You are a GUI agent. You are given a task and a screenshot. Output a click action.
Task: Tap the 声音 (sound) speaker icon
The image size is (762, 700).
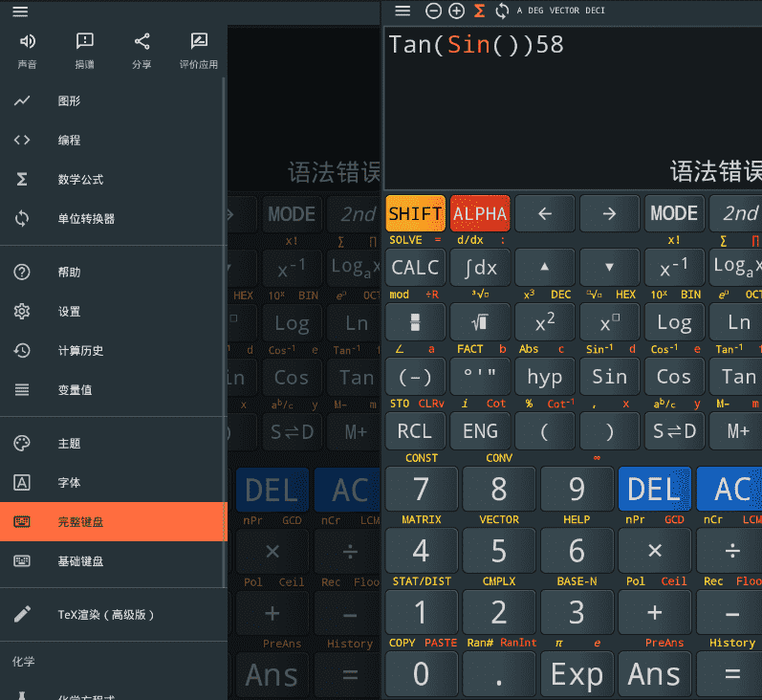pos(28,41)
